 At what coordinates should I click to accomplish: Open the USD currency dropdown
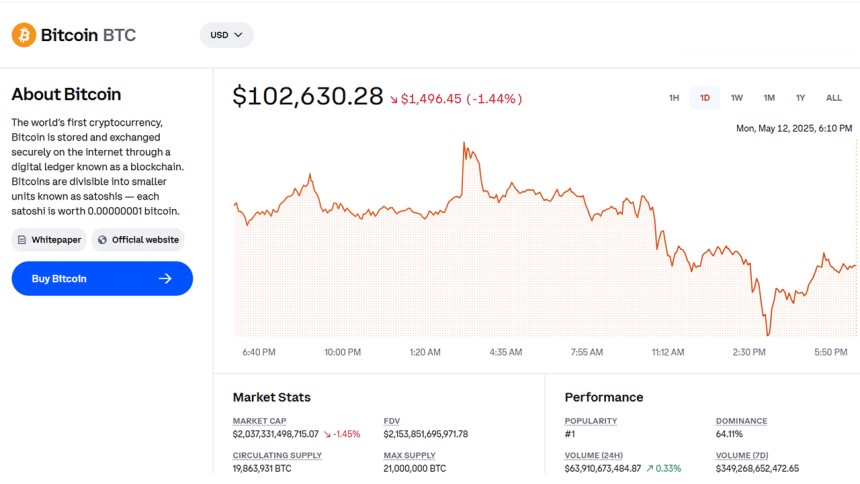pos(227,35)
